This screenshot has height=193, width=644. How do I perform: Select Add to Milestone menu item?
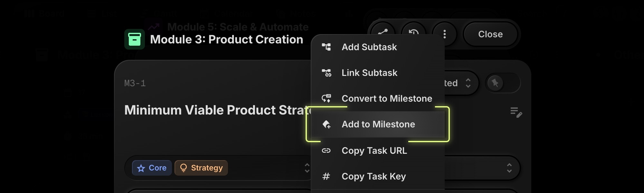tap(378, 124)
